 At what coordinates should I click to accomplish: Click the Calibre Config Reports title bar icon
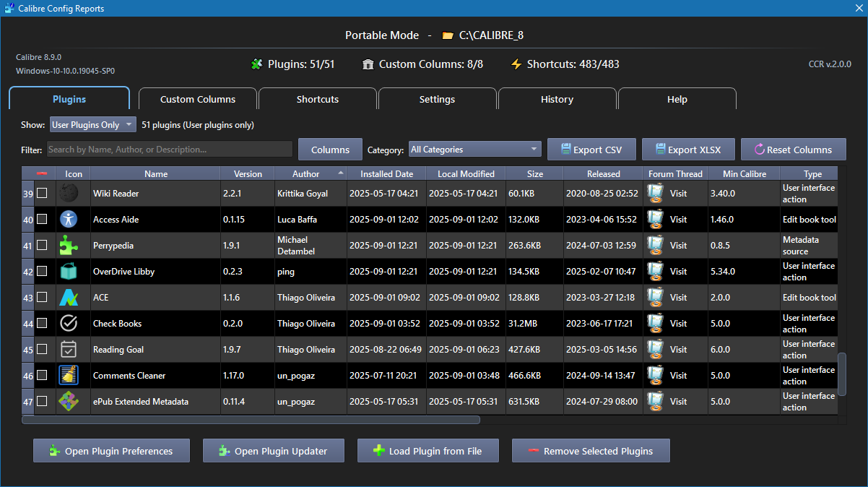pyautogui.click(x=9, y=9)
